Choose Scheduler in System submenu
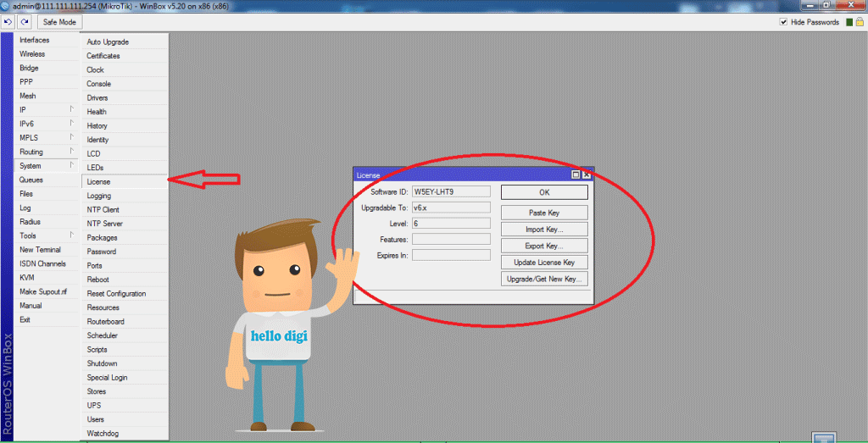 point(124,335)
